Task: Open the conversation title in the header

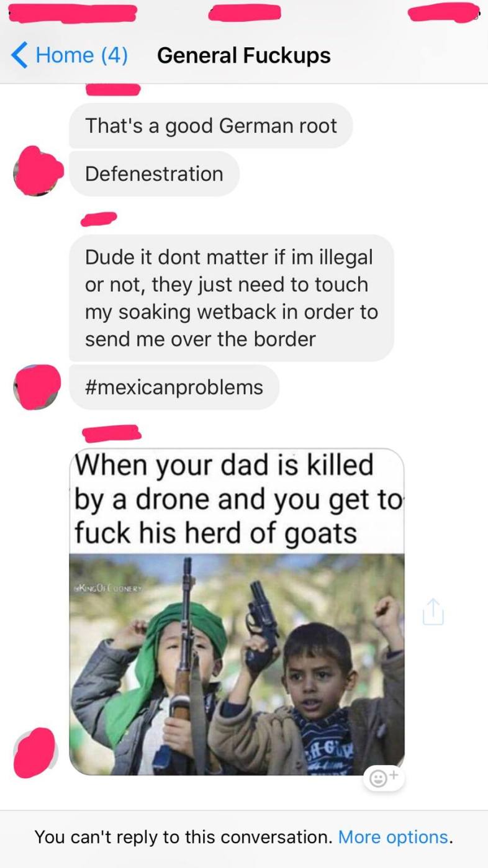Action: (x=243, y=55)
